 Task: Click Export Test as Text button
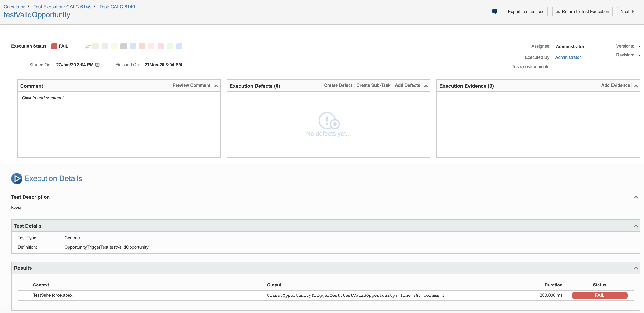pos(526,11)
